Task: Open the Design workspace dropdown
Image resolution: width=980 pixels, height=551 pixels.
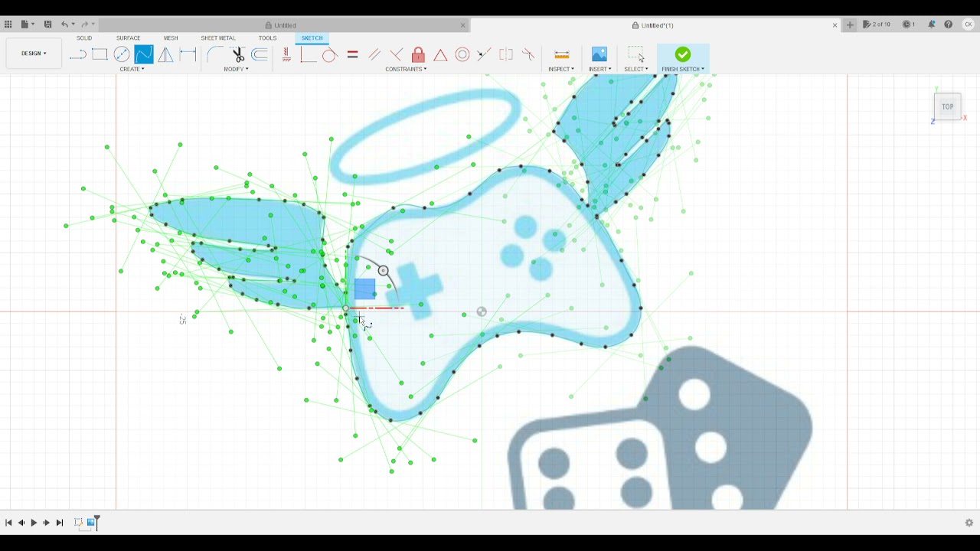Action: (34, 54)
